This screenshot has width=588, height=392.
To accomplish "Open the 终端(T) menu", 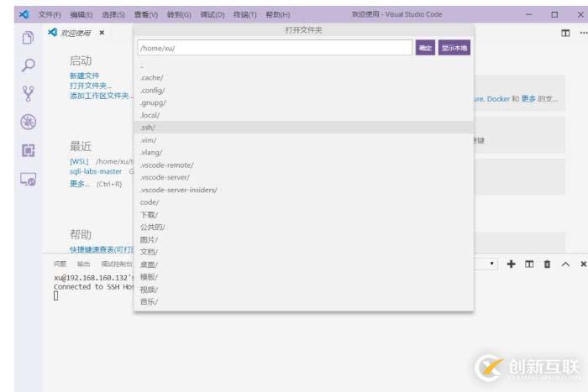I will tap(245, 14).
